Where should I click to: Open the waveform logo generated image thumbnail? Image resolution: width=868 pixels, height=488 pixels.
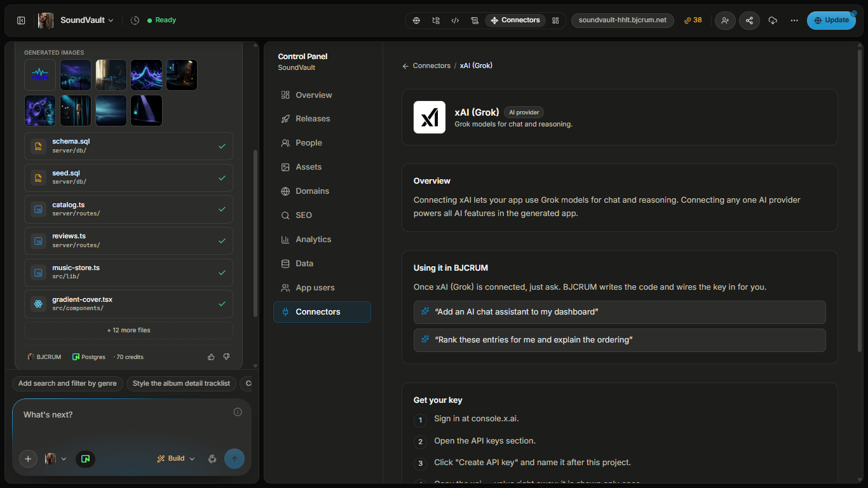click(x=40, y=75)
